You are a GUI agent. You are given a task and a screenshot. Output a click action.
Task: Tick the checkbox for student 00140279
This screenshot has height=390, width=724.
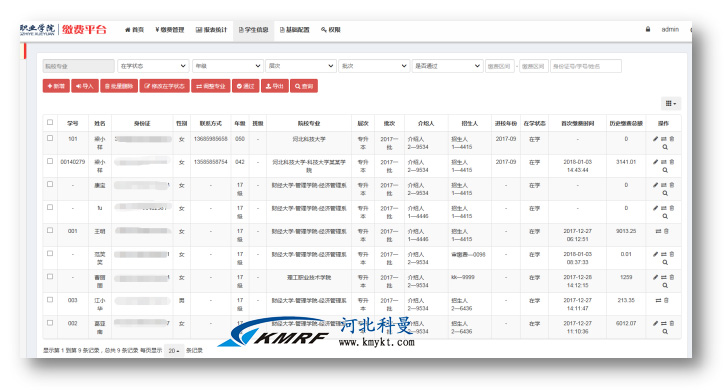[x=50, y=161]
